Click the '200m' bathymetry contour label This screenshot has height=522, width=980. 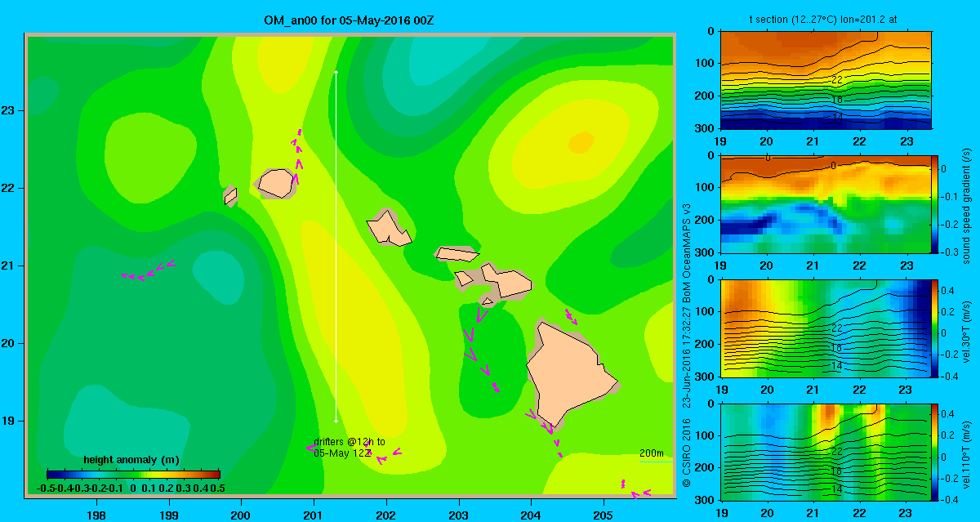(651, 453)
